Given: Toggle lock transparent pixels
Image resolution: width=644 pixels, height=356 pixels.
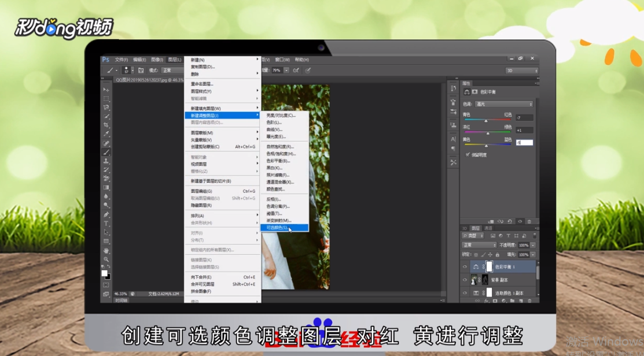Looking at the screenshot, I should pos(476,255).
